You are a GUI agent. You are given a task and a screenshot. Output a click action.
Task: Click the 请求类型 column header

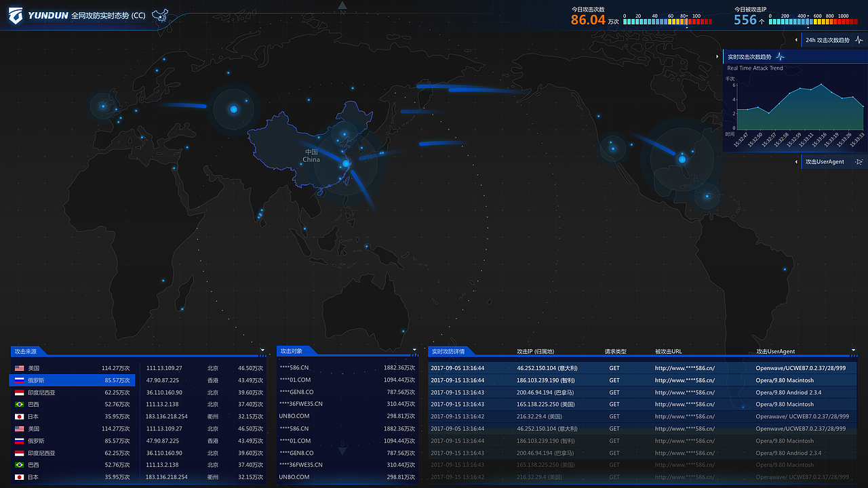[x=616, y=351]
